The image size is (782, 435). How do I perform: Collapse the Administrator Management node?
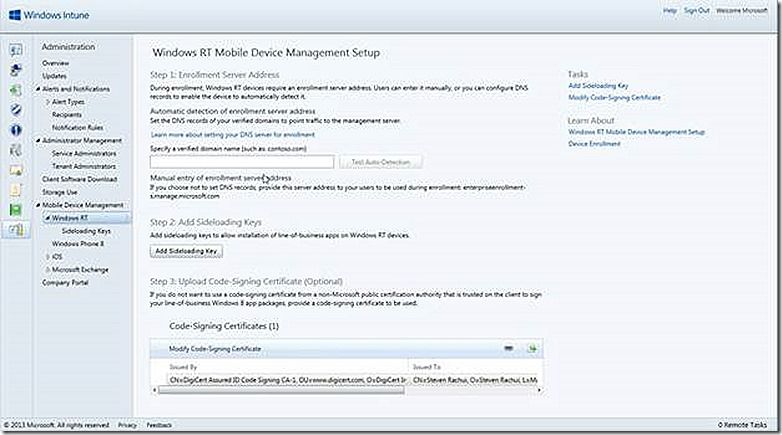(38, 141)
